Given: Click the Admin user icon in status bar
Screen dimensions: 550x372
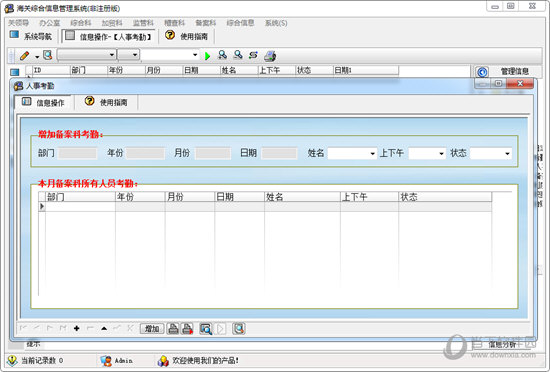Looking at the screenshot, I should point(106,360).
